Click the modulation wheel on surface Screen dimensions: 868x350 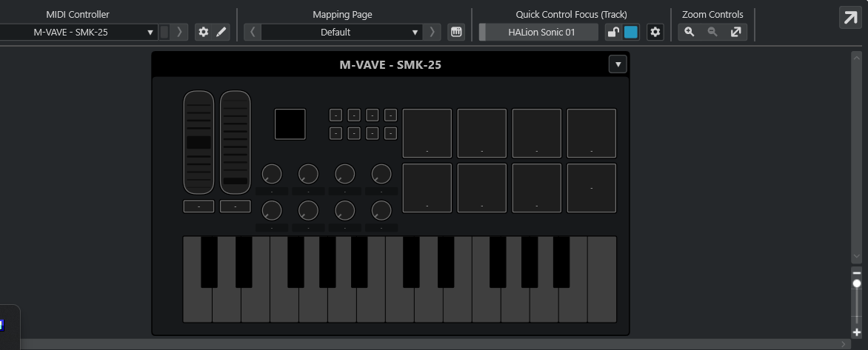(236, 142)
